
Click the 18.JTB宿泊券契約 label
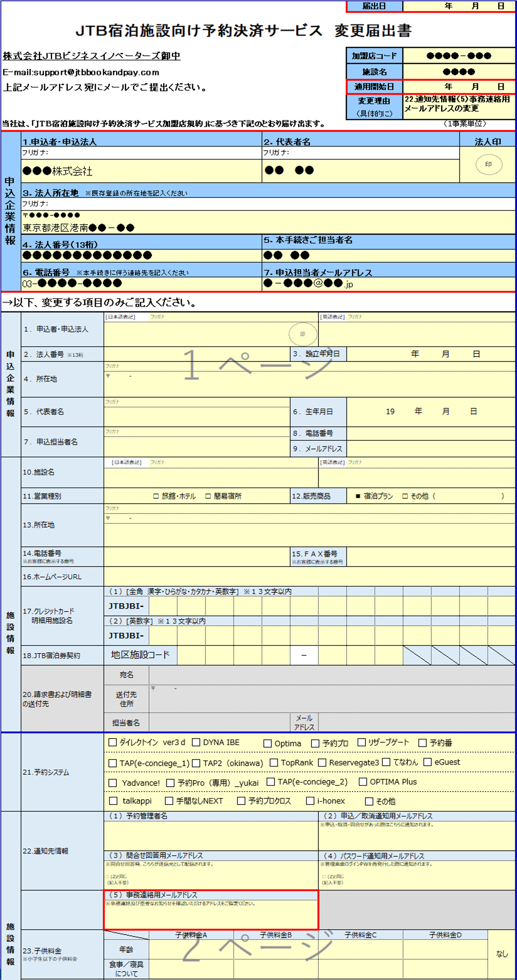tap(52, 656)
